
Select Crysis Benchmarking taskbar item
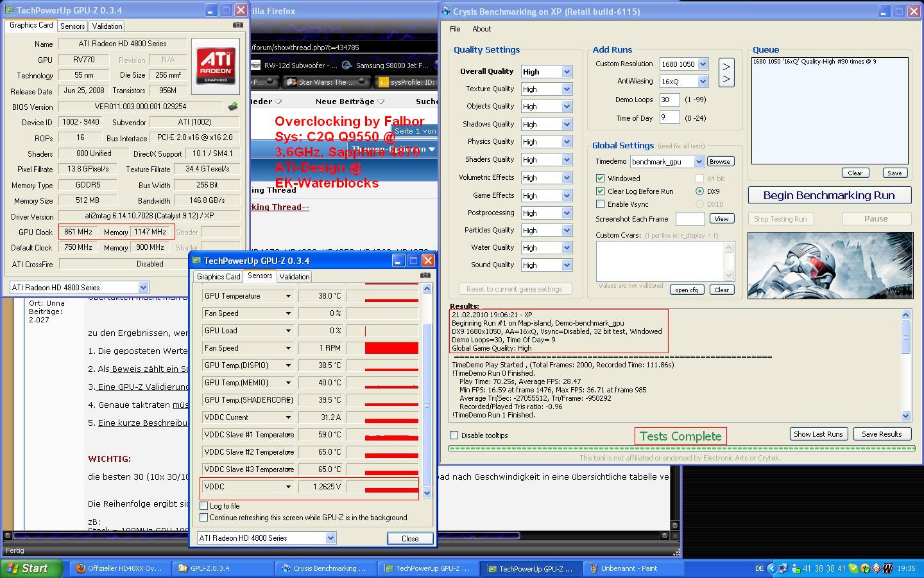click(325, 568)
